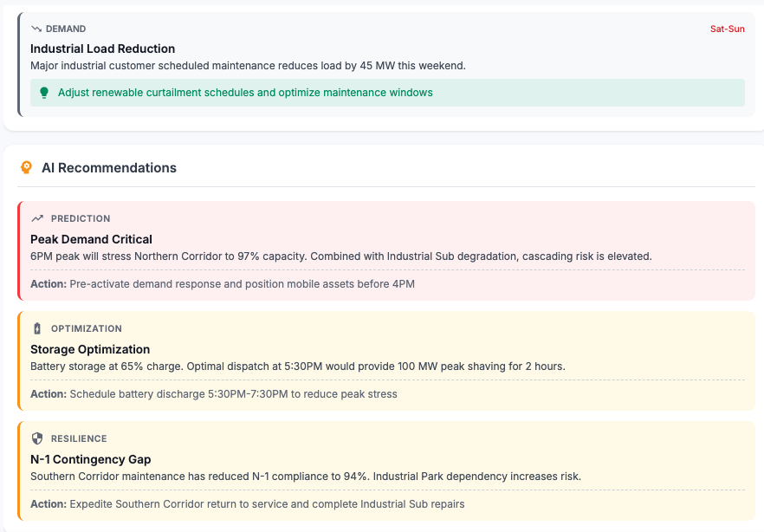Click the 45 MW load reduction description

point(248,66)
